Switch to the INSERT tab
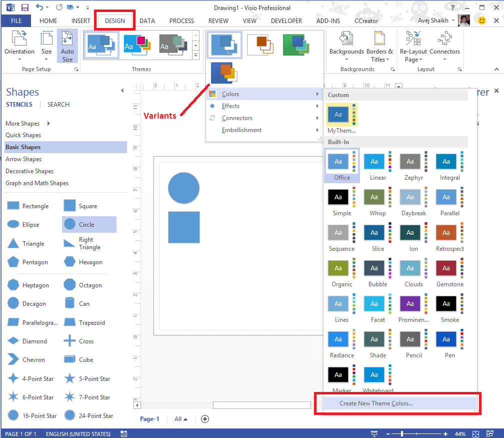This screenshot has width=504, height=438. (80, 21)
